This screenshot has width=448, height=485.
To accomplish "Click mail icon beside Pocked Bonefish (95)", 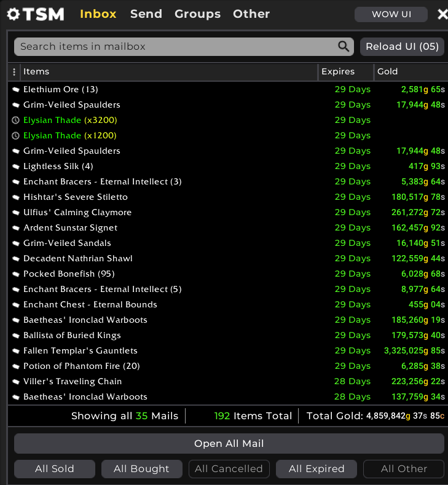I will (x=16, y=274).
